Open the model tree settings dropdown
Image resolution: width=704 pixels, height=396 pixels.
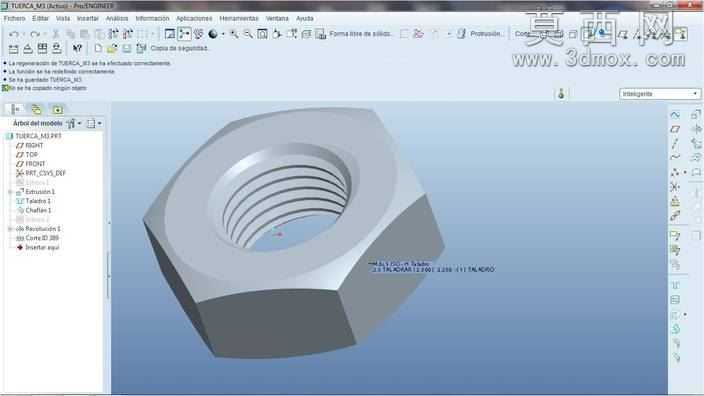coord(94,123)
